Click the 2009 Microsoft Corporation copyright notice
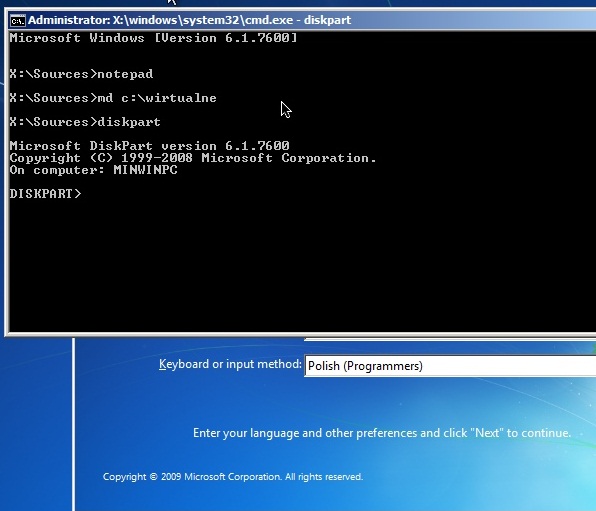 233,477
